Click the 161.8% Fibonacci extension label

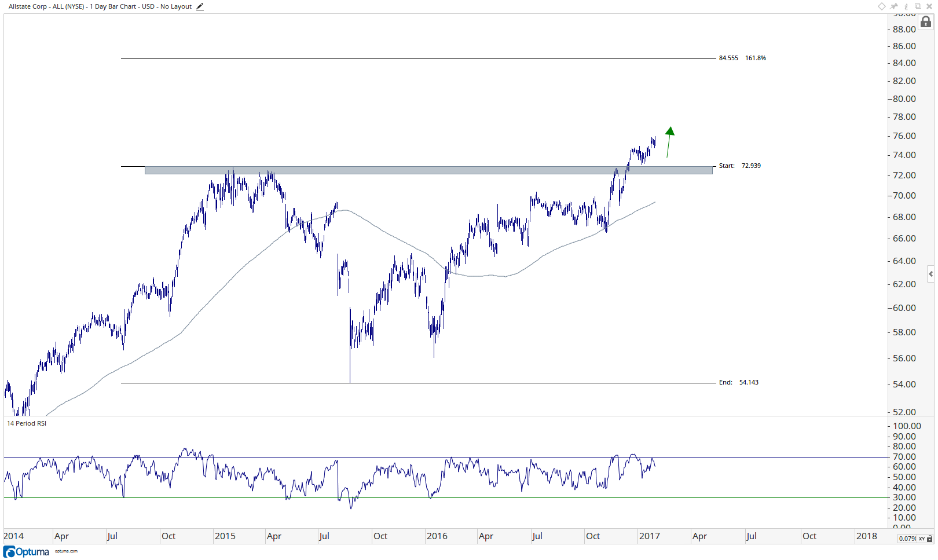[x=756, y=58]
